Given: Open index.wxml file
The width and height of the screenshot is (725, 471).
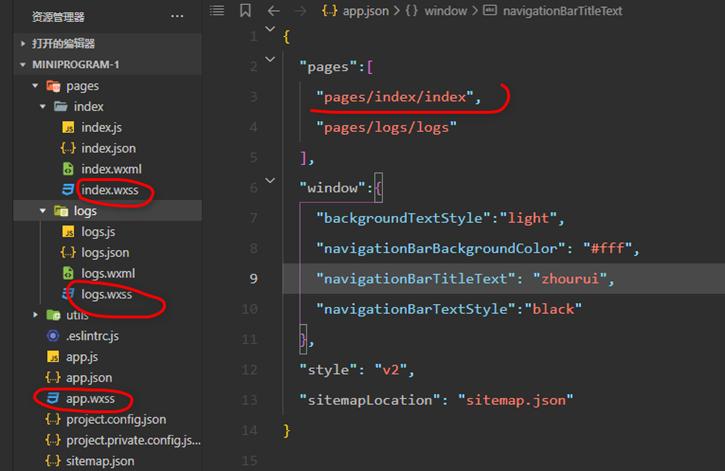Looking at the screenshot, I should 111,169.
